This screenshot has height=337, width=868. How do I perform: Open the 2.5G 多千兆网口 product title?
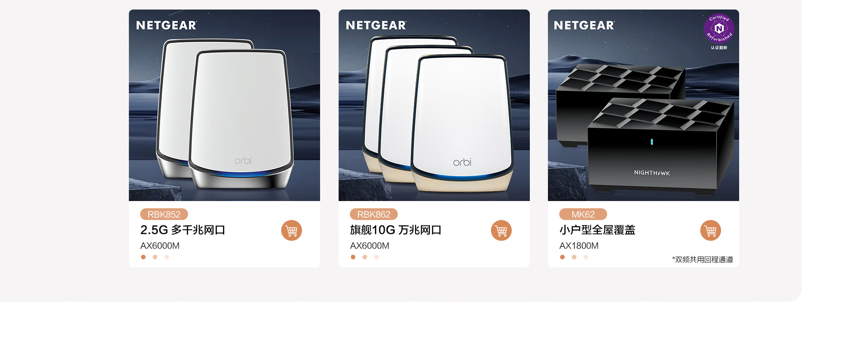point(183,230)
